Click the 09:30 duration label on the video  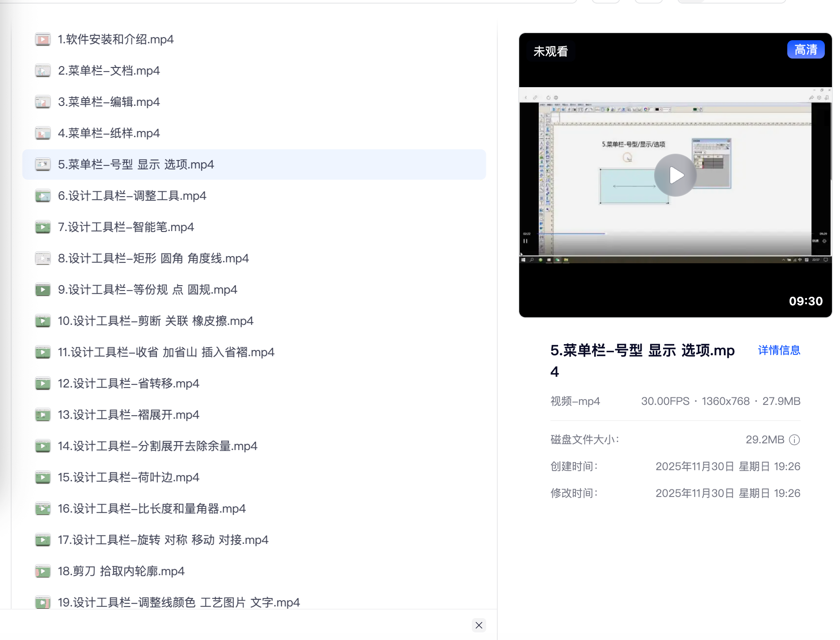(806, 301)
